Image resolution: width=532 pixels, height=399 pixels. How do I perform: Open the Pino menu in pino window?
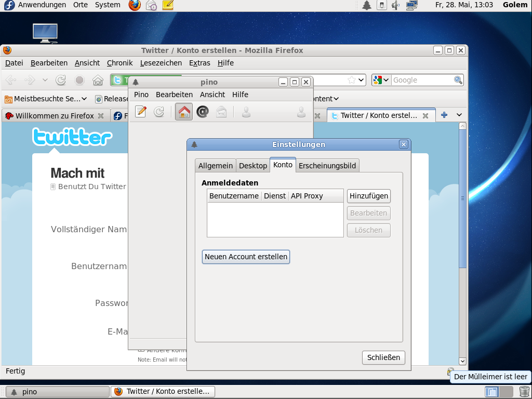(x=141, y=95)
